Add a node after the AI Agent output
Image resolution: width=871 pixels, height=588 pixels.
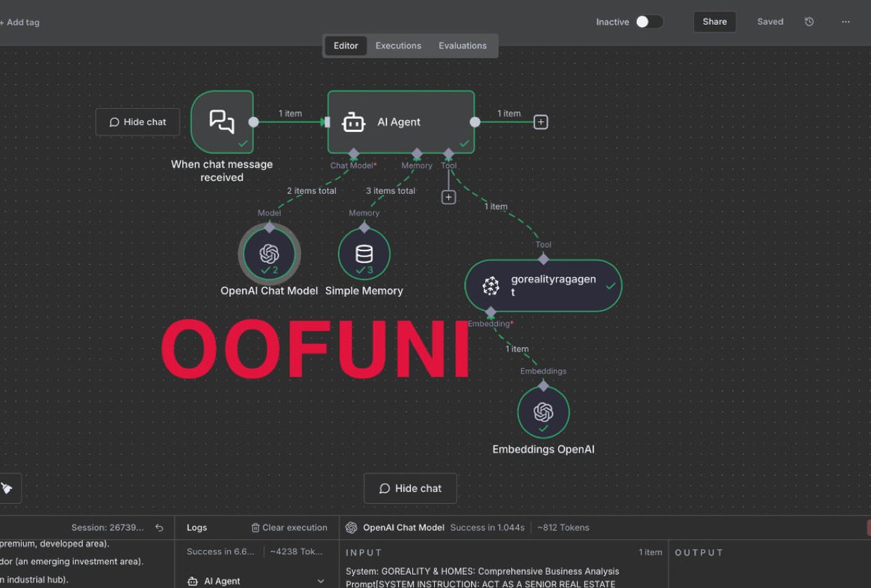(x=540, y=121)
